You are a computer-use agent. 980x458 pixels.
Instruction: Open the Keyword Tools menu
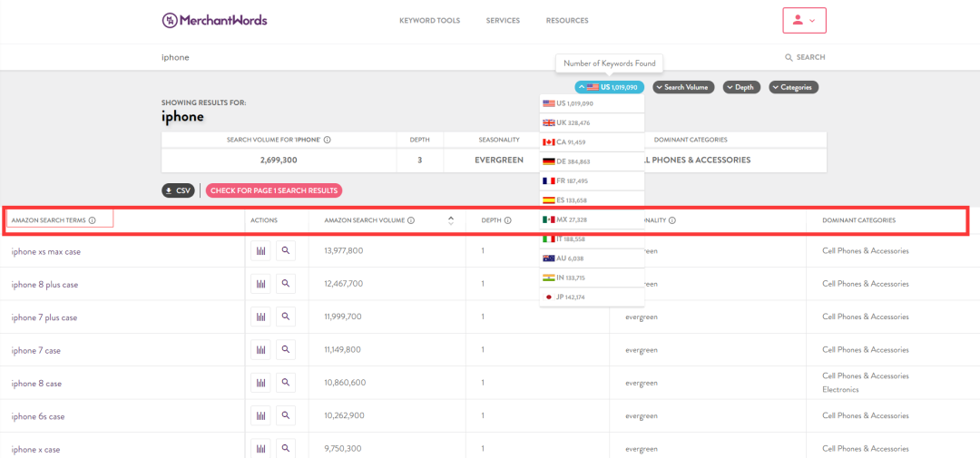pyautogui.click(x=429, y=21)
